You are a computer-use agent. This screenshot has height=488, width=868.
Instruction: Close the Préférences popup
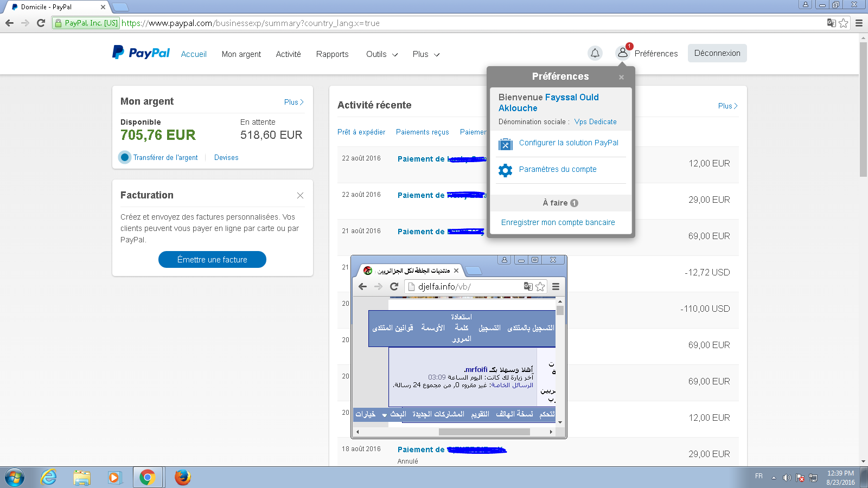coord(621,78)
